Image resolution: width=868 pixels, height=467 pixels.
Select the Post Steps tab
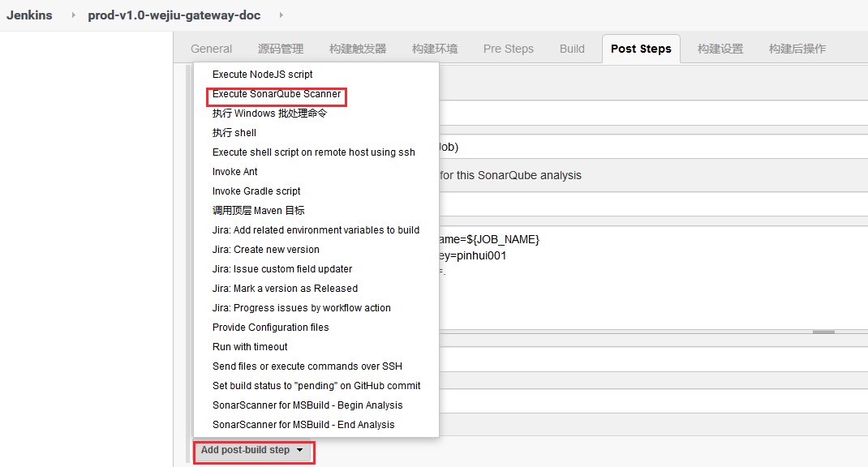click(641, 49)
